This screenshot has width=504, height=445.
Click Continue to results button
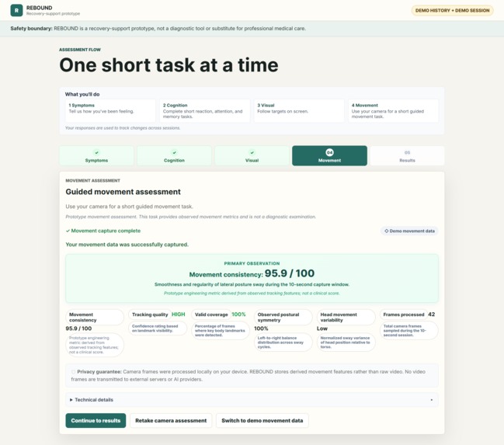pyautogui.click(x=96, y=421)
